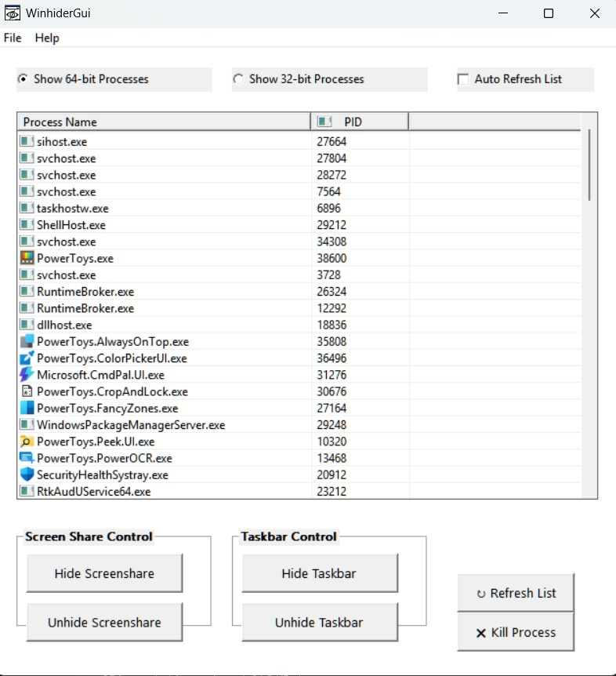Click the Unhide Screenshare button
This screenshot has width=616, height=676.
coord(105,622)
